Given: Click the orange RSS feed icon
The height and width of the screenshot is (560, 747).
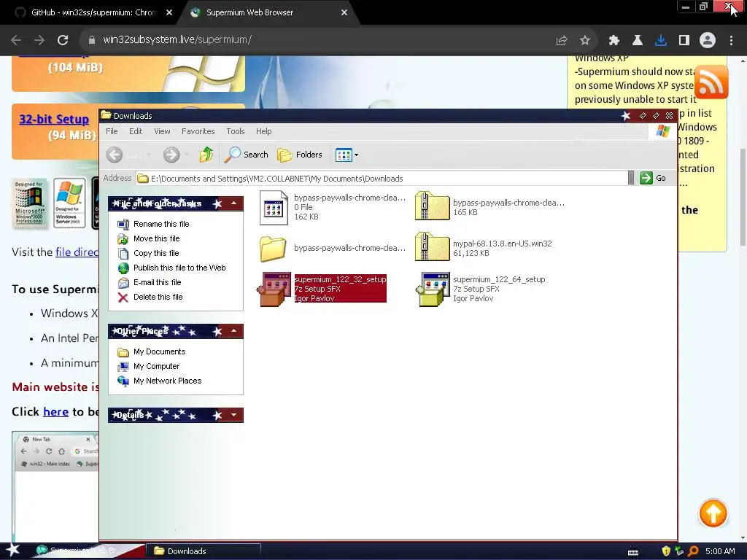Looking at the screenshot, I should 711,82.
